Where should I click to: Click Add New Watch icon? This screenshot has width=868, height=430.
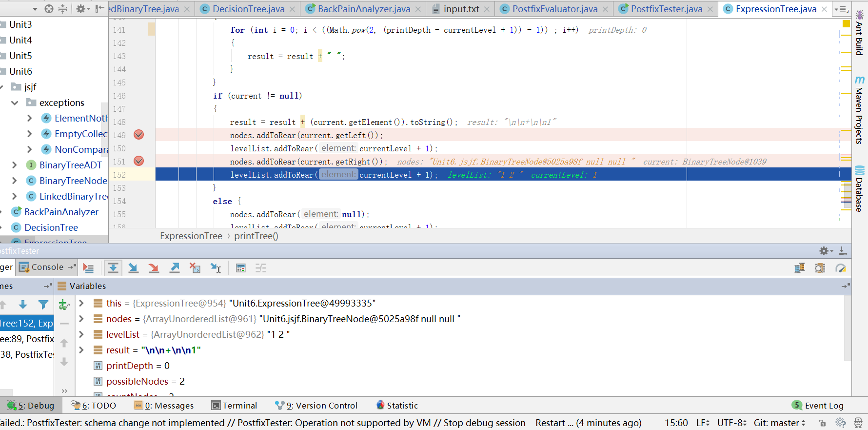(64, 305)
